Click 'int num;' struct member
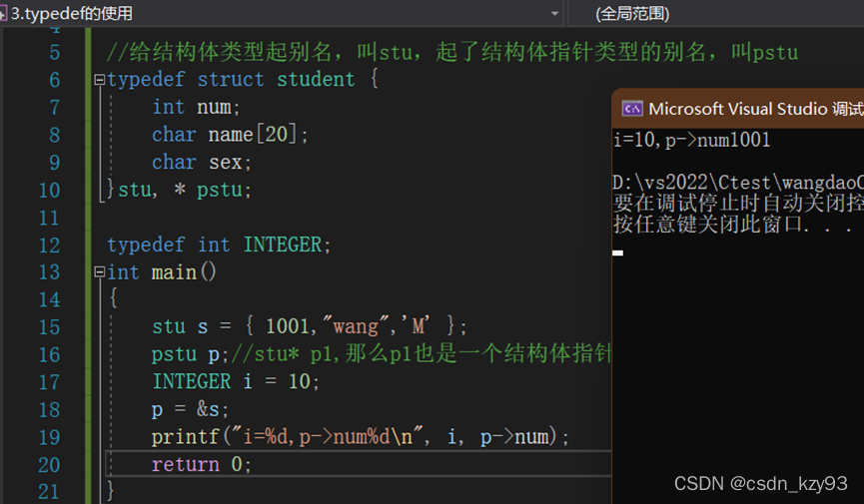Screen dimensions: 864x504 tap(196, 107)
